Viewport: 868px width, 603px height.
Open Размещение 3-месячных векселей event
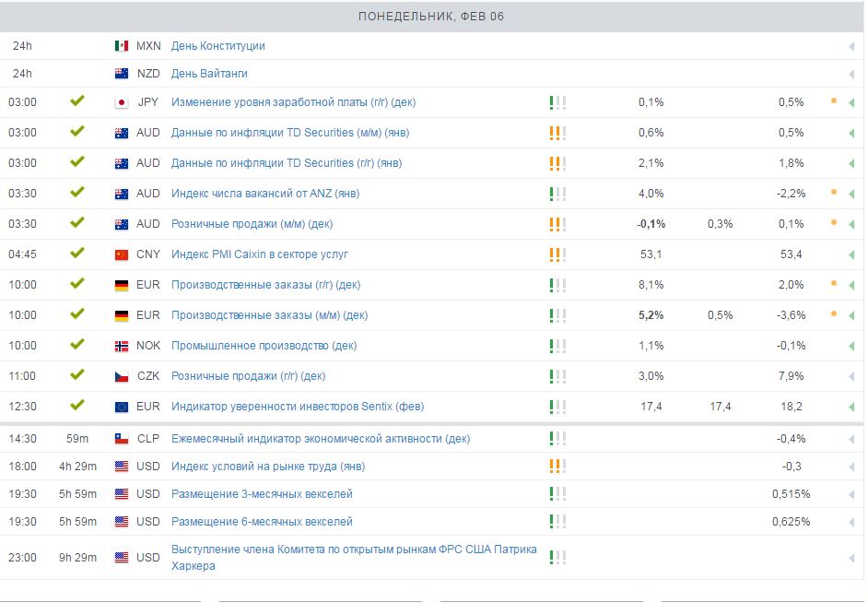click(262, 494)
